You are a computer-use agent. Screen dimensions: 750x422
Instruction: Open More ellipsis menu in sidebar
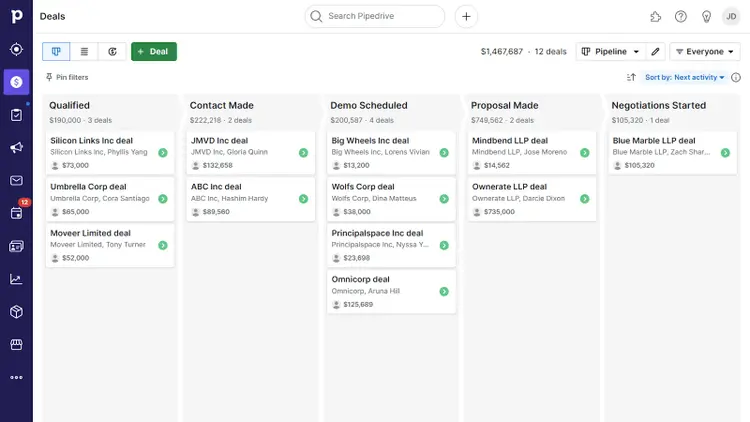pos(16,378)
